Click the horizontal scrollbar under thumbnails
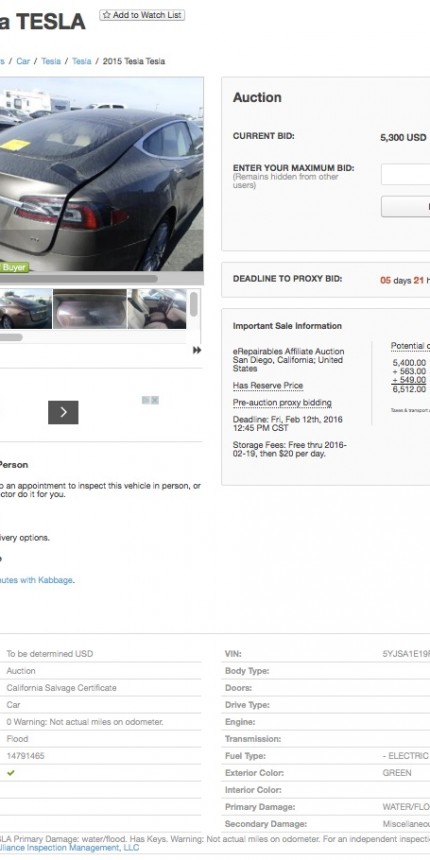The image size is (430, 860). [x=11, y=337]
